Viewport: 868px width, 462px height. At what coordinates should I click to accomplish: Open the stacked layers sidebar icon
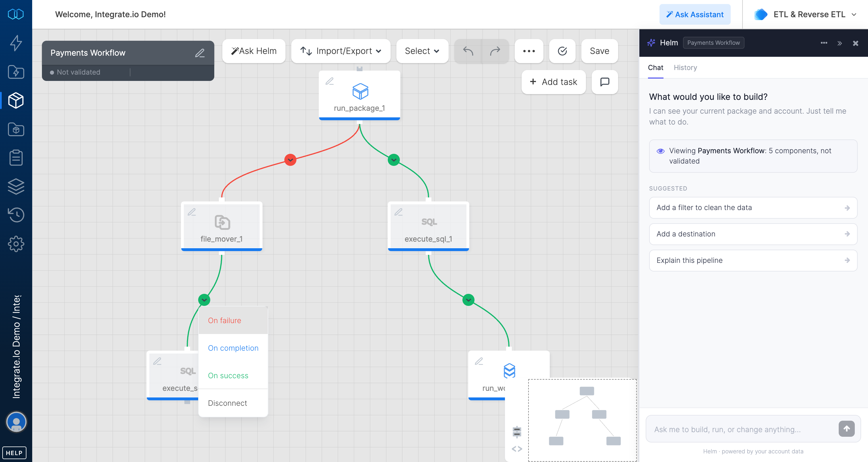click(16, 186)
